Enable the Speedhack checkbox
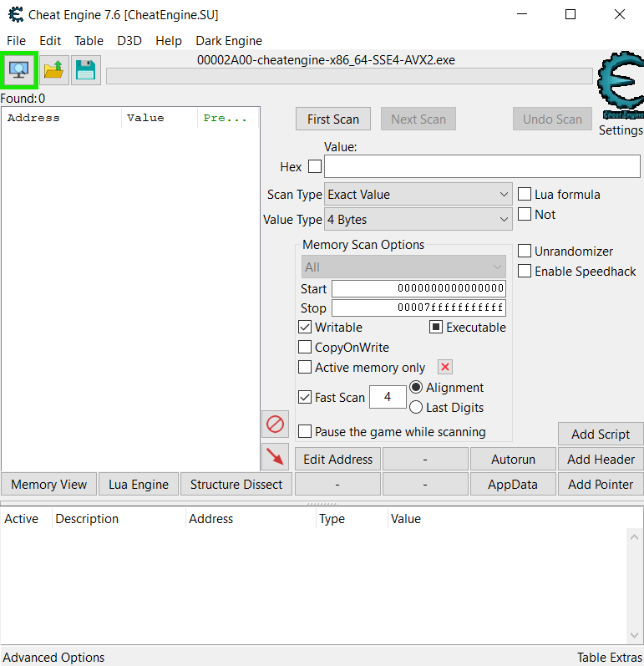Image resolution: width=644 pixels, height=666 pixels. (525, 272)
